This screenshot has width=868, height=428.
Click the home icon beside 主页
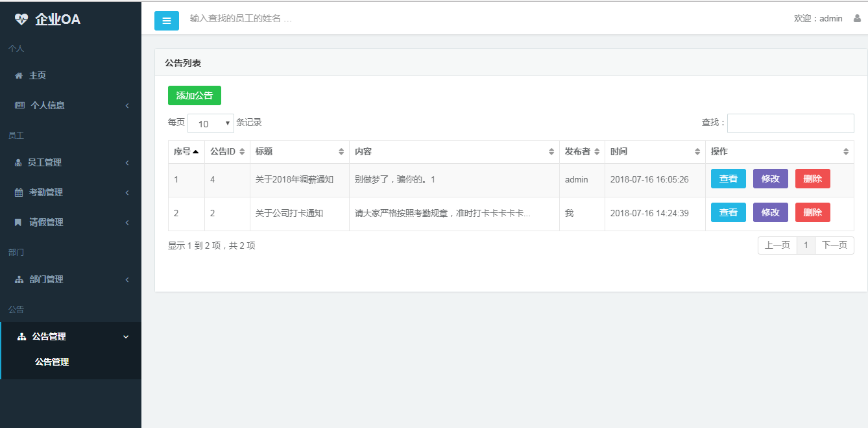(x=19, y=75)
